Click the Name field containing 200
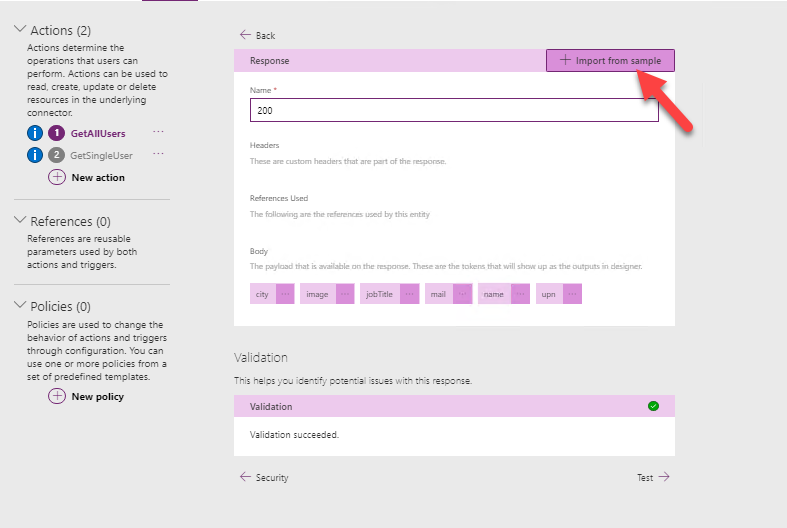 (x=454, y=110)
